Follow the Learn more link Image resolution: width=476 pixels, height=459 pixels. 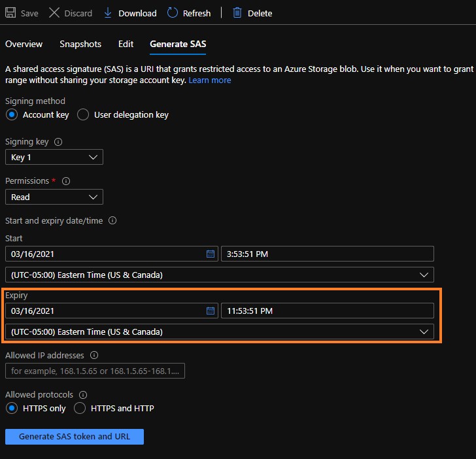209,80
